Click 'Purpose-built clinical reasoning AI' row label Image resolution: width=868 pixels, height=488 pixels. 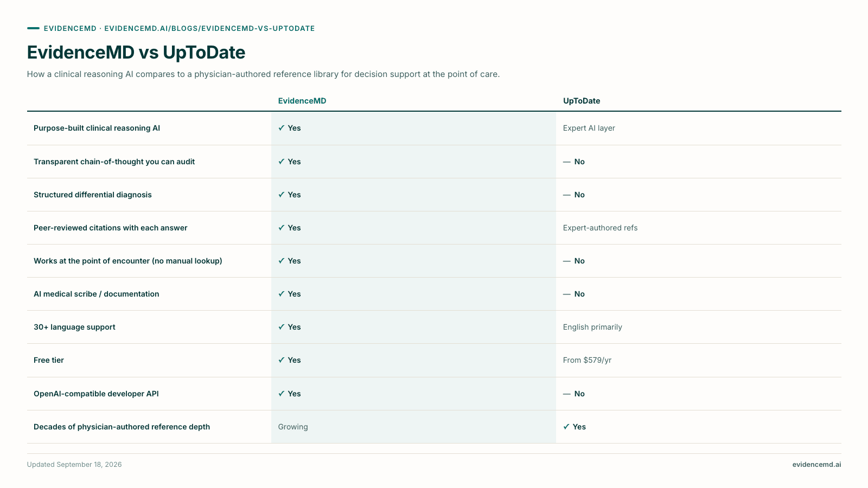[x=97, y=128]
